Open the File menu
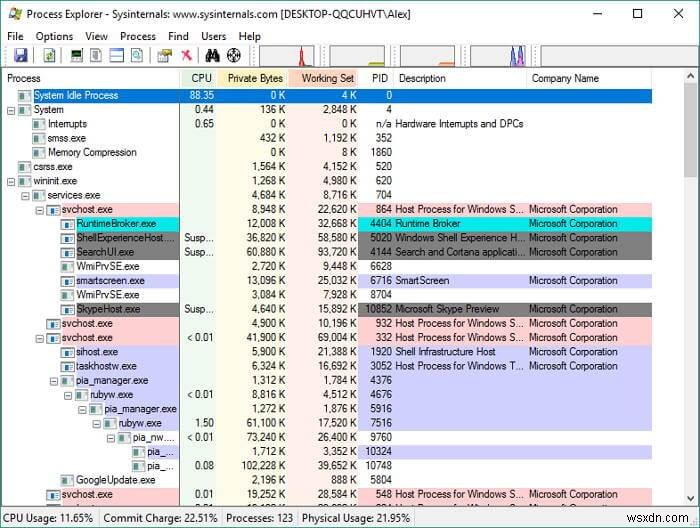 pyautogui.click(x=16, y=36)
